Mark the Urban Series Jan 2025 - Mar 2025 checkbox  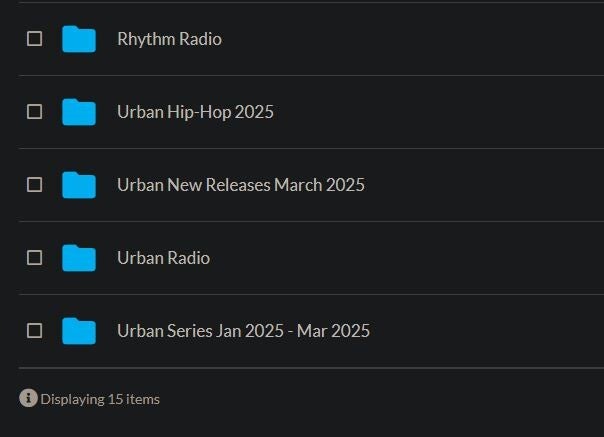coord(34,331)
